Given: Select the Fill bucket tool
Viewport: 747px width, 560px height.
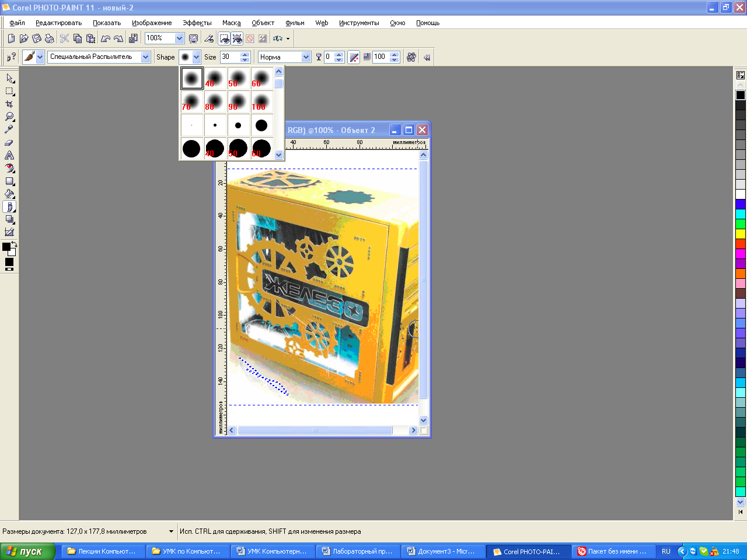Looking at the screenshot, I should coord(9,194).
